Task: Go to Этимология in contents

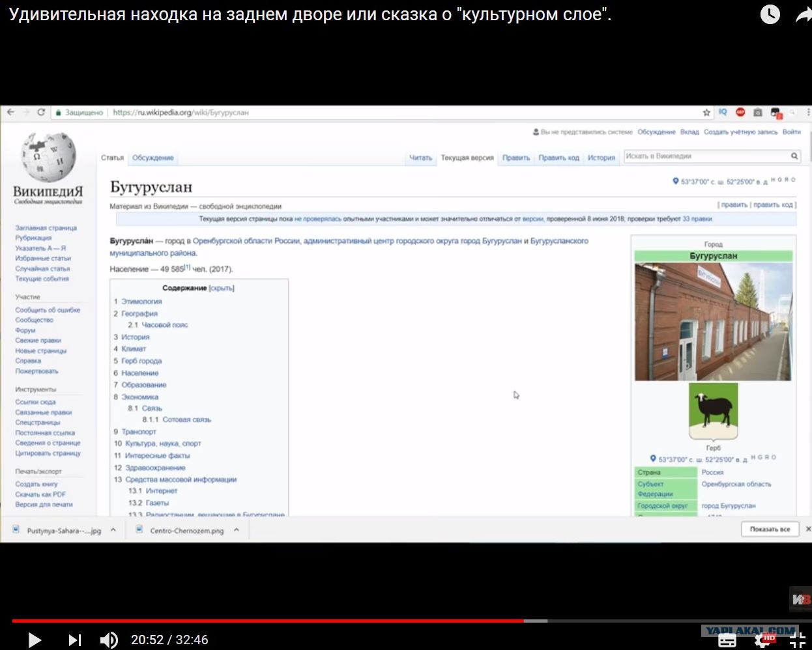Action: pos(141,302)
